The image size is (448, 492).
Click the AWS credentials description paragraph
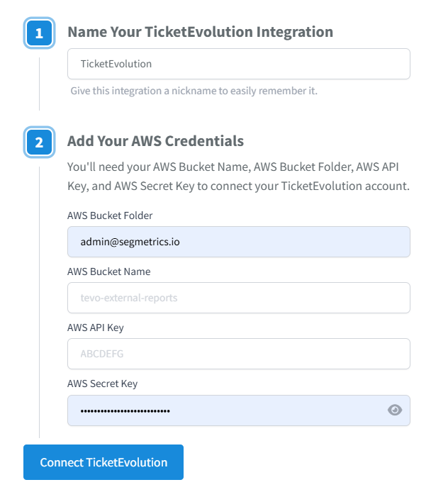coord(238,177)
